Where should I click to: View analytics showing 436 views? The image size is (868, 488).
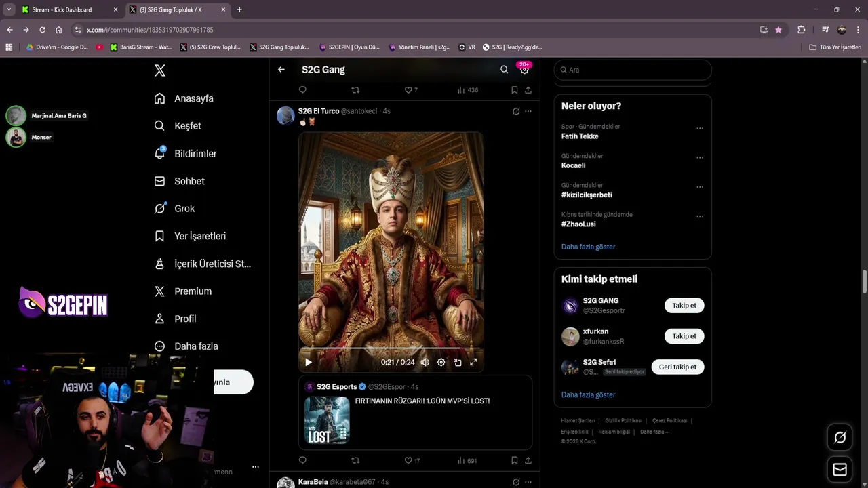(x=468, y=89)
